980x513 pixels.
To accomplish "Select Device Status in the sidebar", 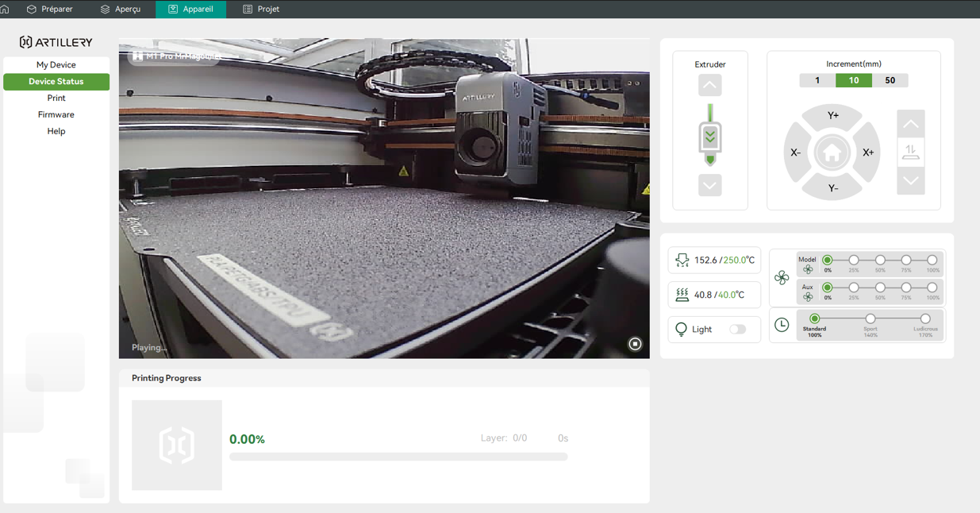I will click(x=56, y=82).
